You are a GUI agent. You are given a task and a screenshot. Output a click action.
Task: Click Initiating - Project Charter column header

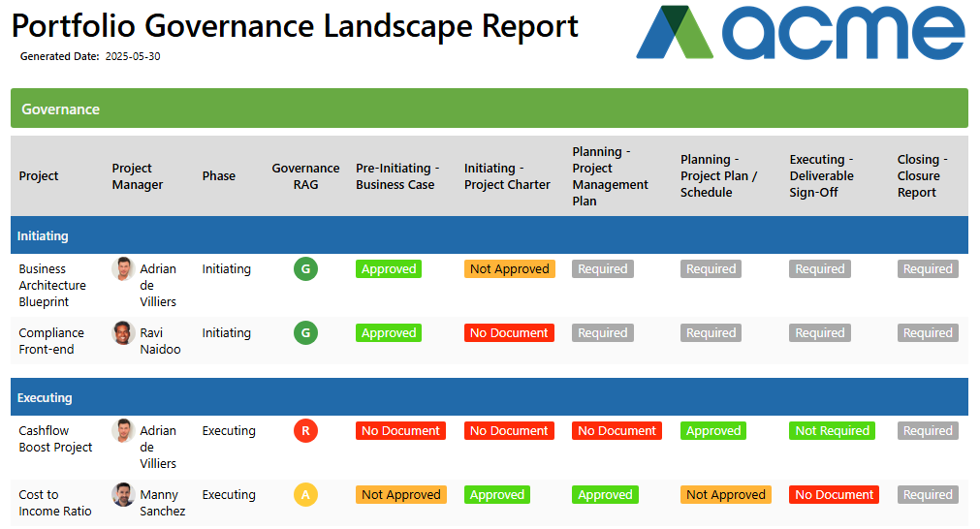tap(507, 176)
